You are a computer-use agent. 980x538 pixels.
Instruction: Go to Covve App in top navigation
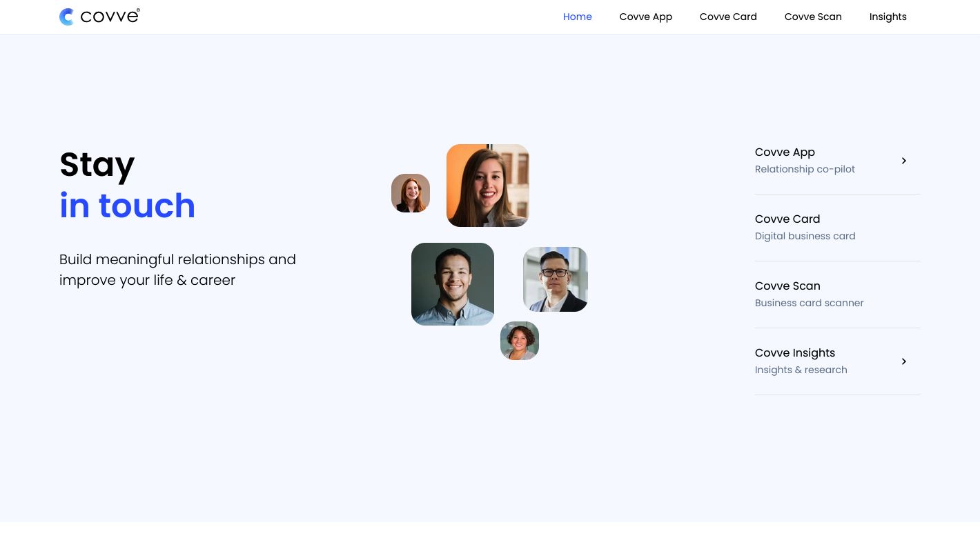click(x=646, y=17)
